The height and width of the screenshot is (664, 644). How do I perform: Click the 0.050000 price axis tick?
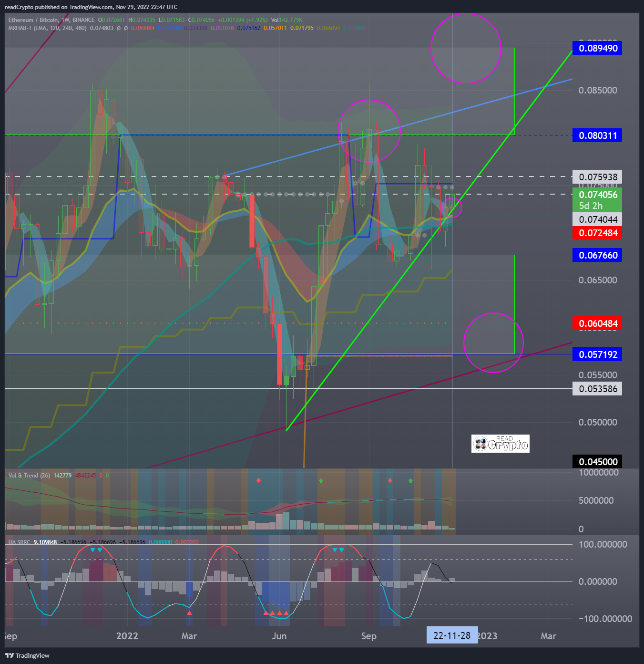598,422
